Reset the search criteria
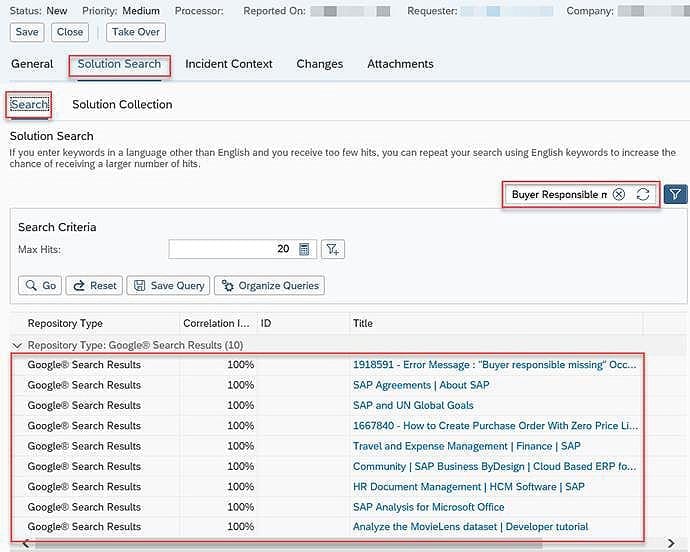 point(94,285)
